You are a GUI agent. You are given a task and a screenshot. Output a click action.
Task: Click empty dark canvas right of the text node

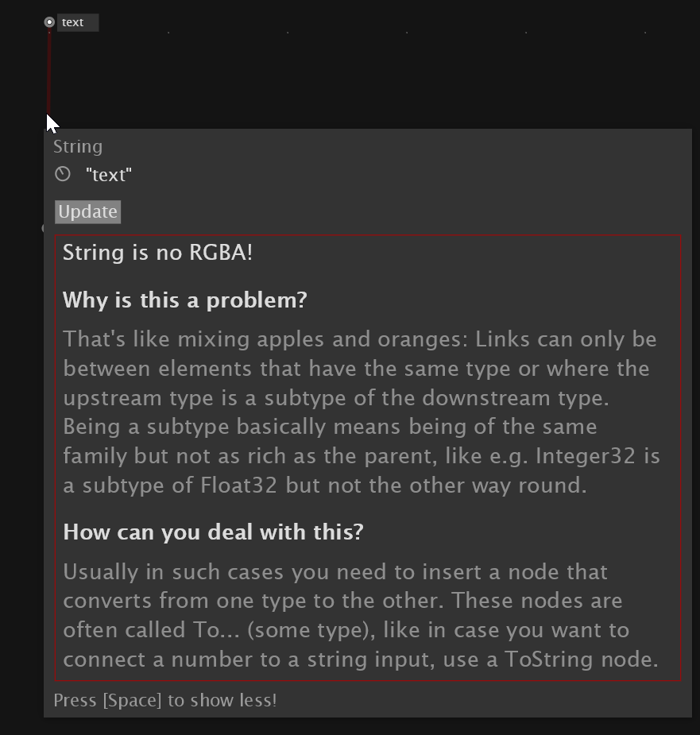pyautogui.click(x=375, y=75)
